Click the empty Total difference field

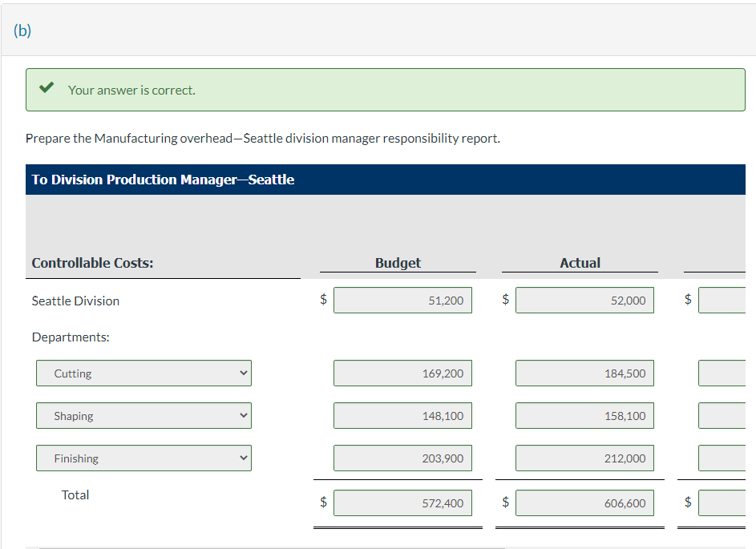730,503
